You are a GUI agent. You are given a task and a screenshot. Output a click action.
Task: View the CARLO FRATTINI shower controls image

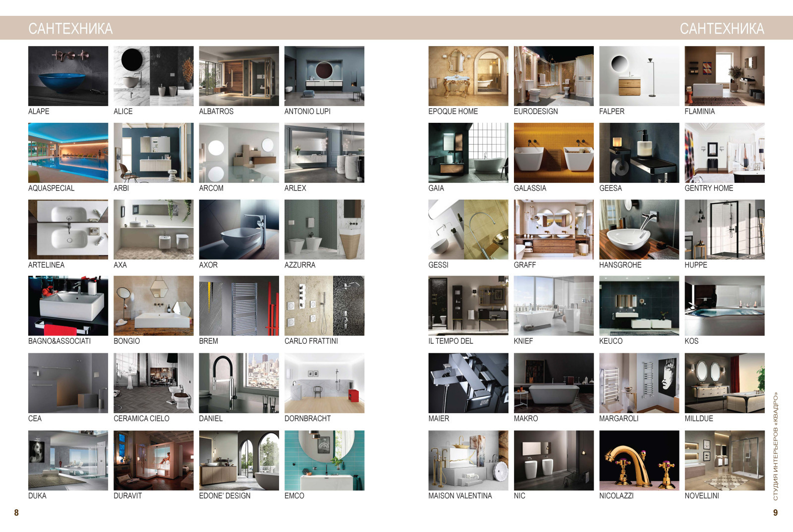point(324,306)
